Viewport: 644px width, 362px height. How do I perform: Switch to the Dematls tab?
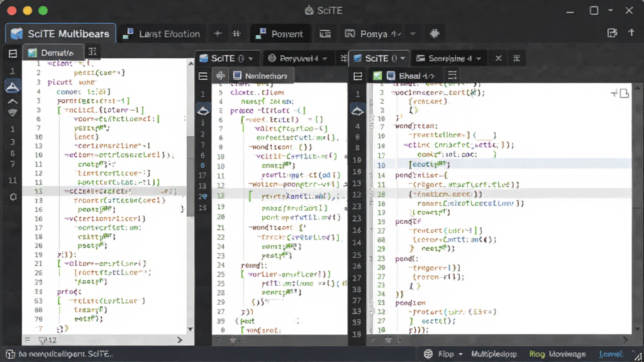point(53,53)
